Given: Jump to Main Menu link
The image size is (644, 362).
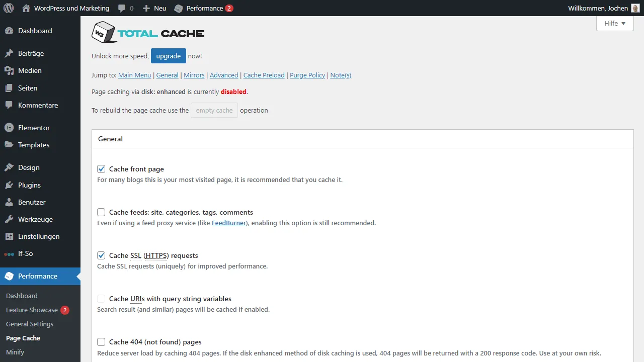Looking at the screenshot, I should [134, 75].
